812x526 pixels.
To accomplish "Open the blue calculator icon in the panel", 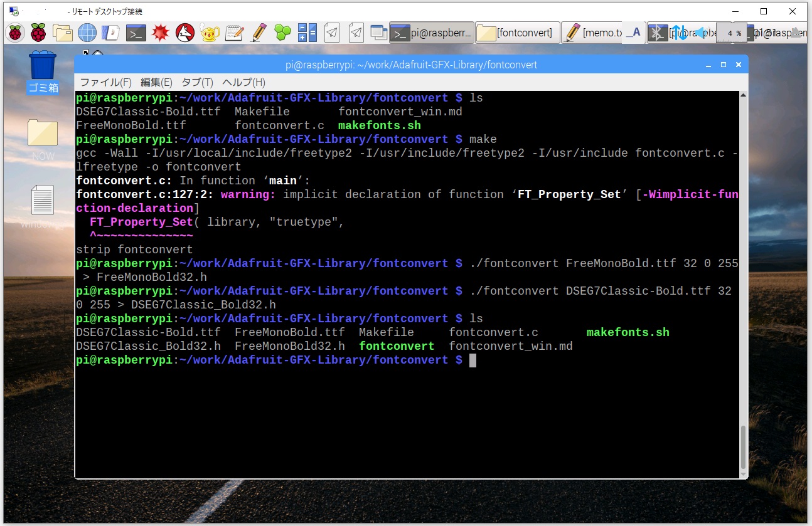I will coord(307,33).
